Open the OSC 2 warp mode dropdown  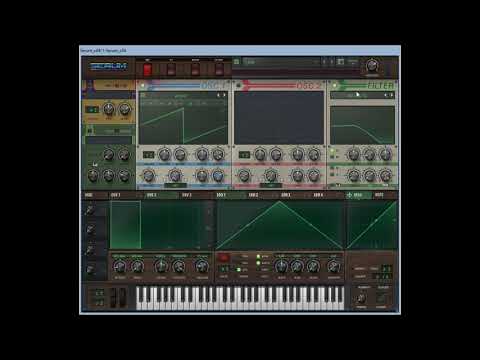click(x=270, y=185)
